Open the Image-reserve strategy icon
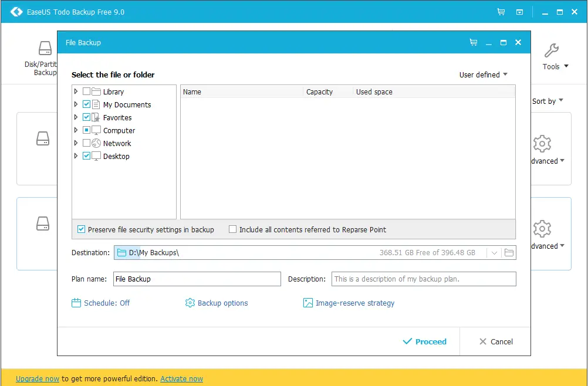The height and width of the screenshot is (386, 588). [308, 303]
